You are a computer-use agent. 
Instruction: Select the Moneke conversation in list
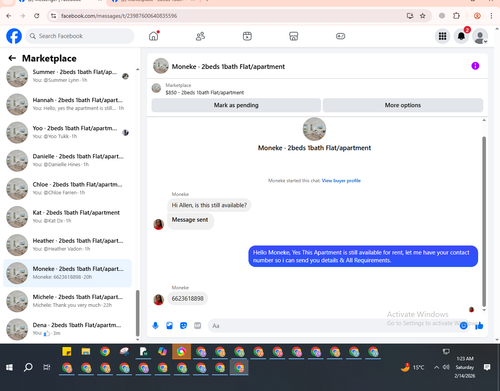[x=68, y=273]
